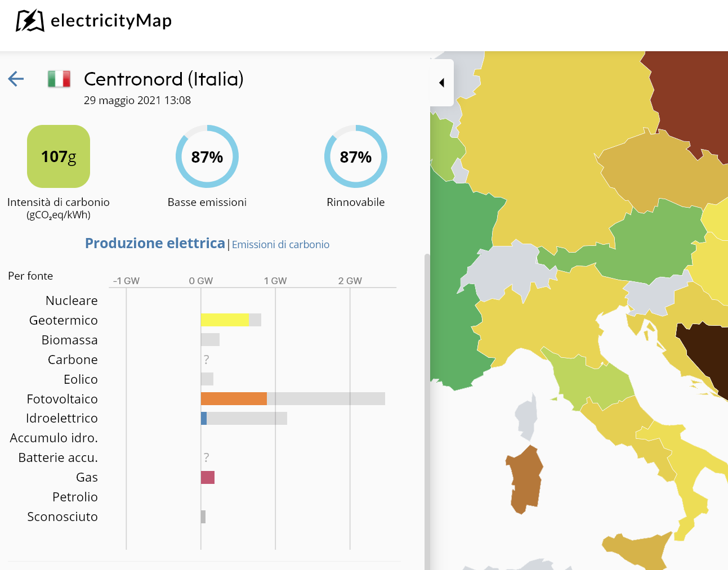
Task: Click the question mark beside Batterie accu.
Action: click(x=206, y=457)
